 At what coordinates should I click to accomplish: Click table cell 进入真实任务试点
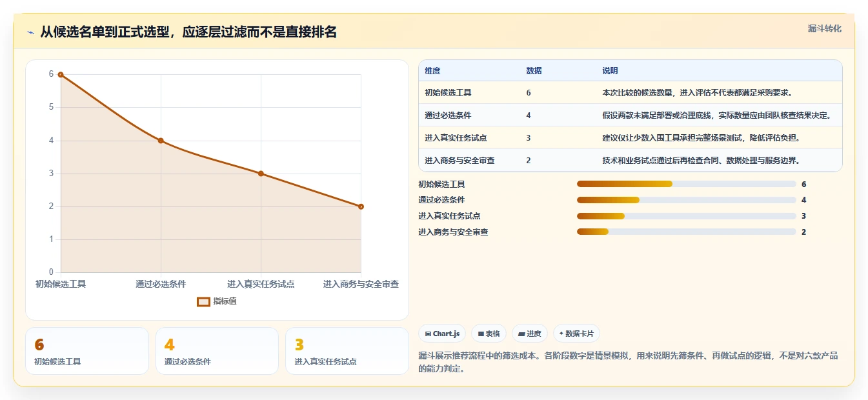(456, 138)
